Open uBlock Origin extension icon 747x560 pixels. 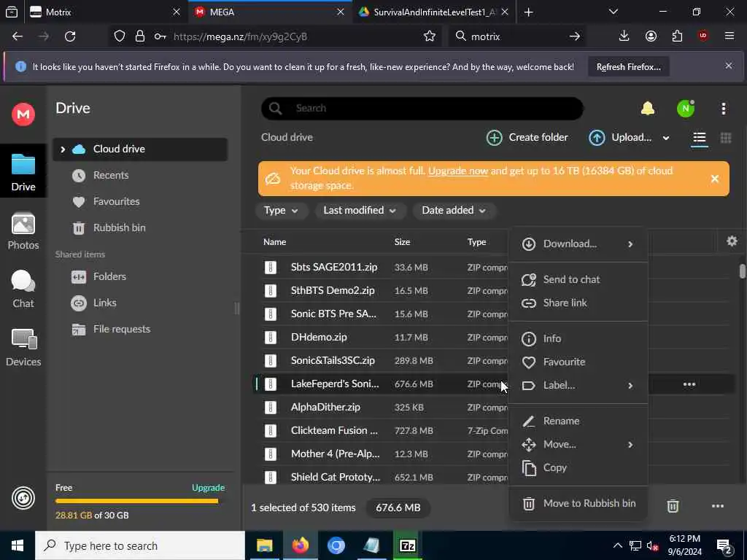tap(703, 36)
